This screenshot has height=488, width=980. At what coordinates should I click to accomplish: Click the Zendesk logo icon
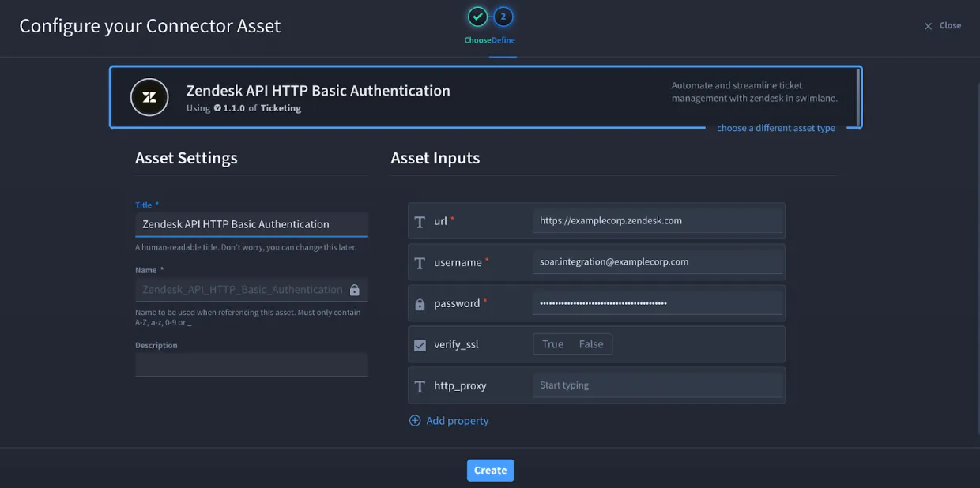click(149, 97)
